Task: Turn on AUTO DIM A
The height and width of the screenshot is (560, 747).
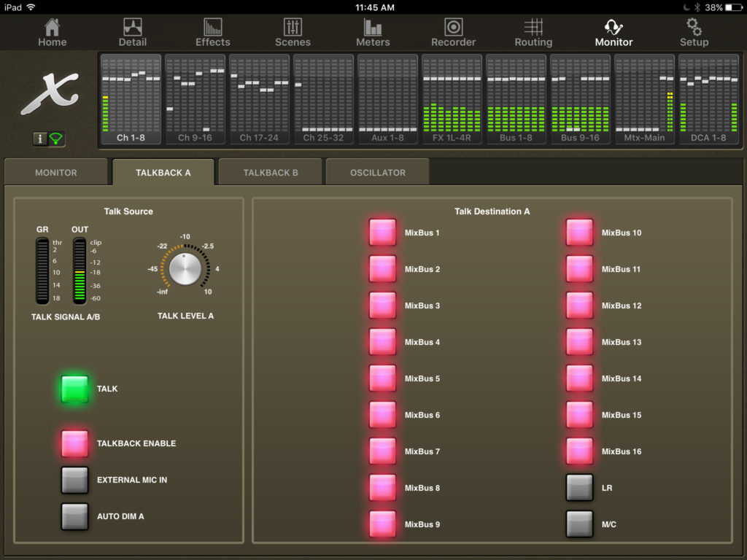Action: coord(74,516)
